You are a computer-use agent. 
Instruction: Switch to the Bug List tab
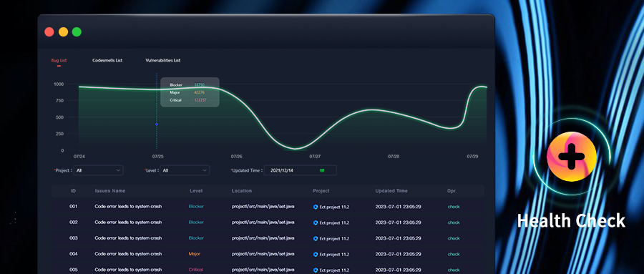pyautogui.click(x=59, y=60)
